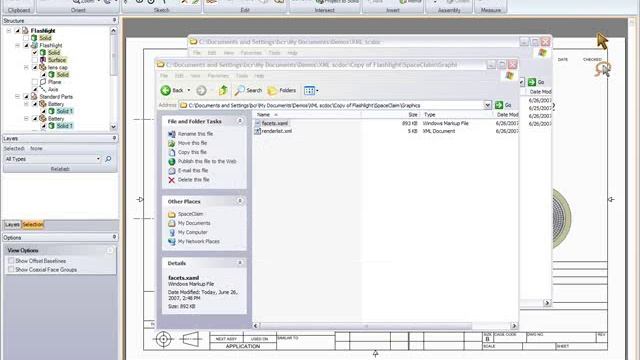Click Copy this file link
This screenshot has height=360, width=640.
[x=192, y=152]
